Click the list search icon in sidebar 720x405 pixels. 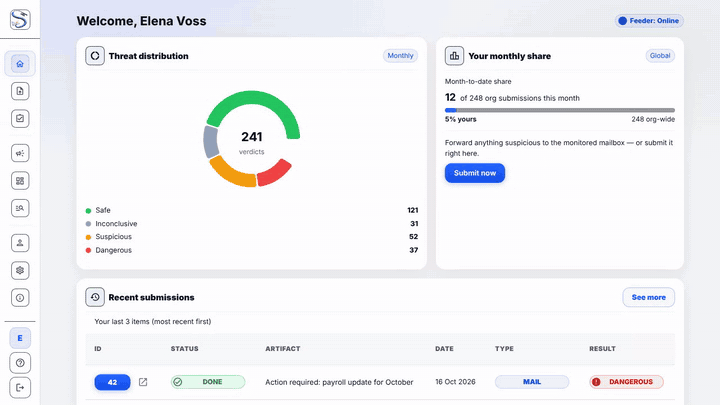(20, 208)
